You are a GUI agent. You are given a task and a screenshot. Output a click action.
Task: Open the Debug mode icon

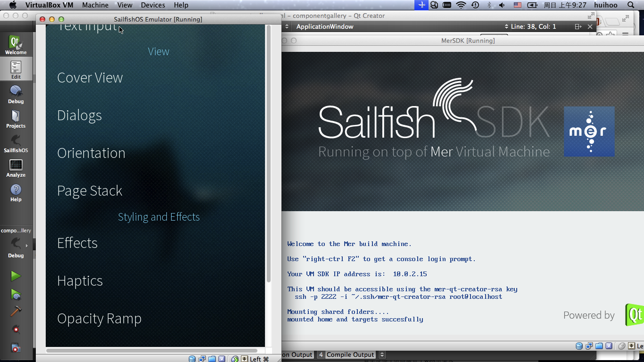(x=16, y=94)
